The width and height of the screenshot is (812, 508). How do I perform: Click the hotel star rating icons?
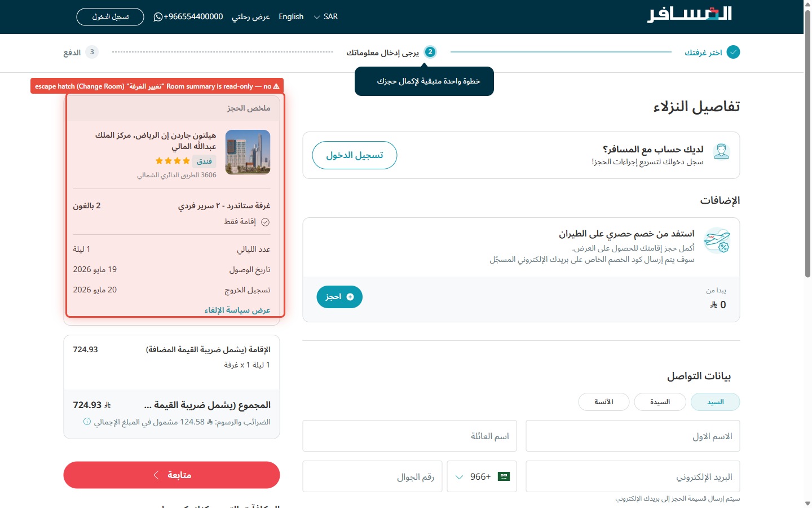click(173, 161)
